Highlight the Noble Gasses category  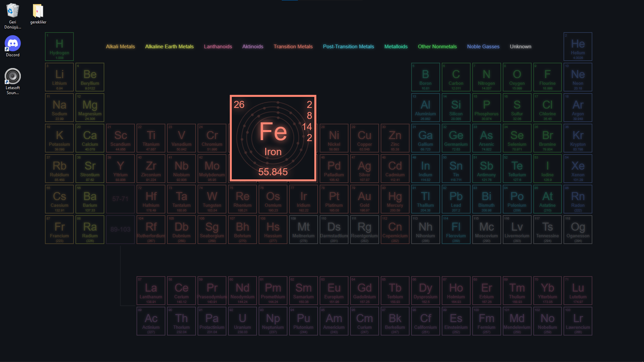click(x=483, y=47)
